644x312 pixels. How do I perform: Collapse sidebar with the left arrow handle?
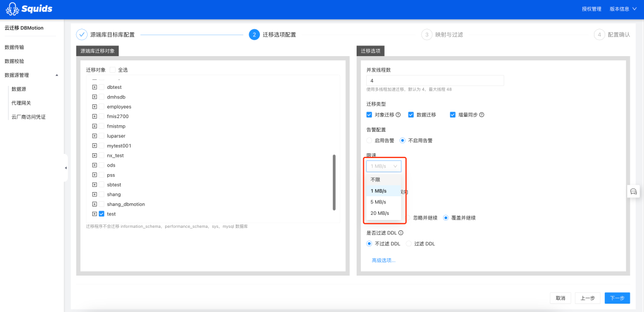pos(66,168)
